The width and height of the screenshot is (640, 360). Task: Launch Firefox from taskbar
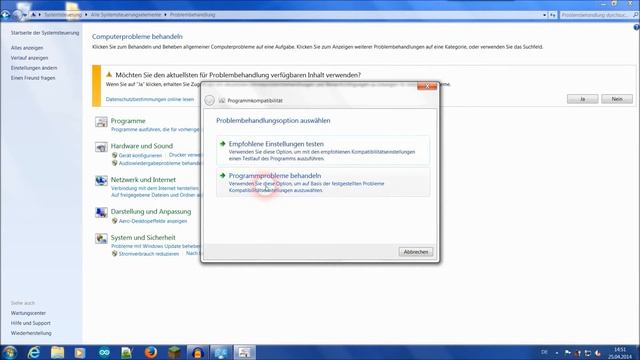(x=151, y=353)
